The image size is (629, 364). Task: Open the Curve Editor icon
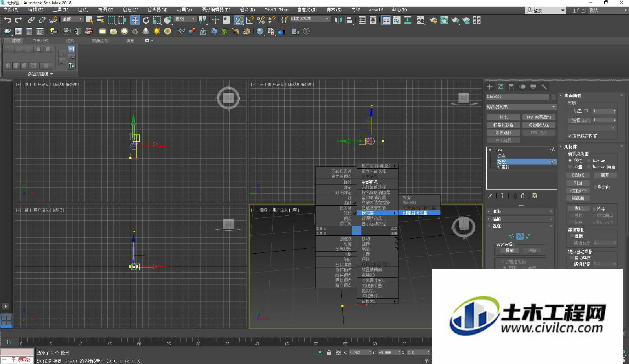tap(397, 20)
